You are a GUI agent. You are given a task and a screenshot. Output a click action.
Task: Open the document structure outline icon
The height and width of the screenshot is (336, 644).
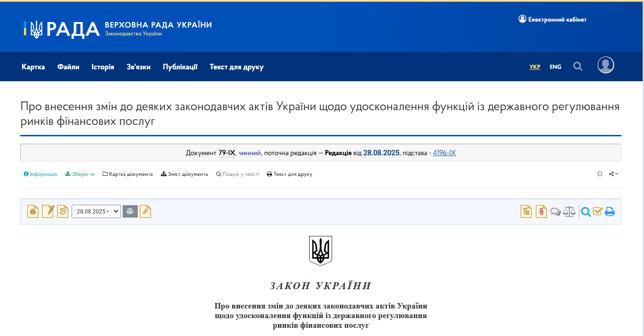526,211
